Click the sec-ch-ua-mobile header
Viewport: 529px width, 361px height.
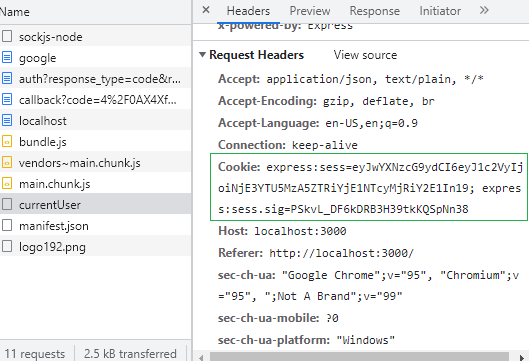(278, 318)
